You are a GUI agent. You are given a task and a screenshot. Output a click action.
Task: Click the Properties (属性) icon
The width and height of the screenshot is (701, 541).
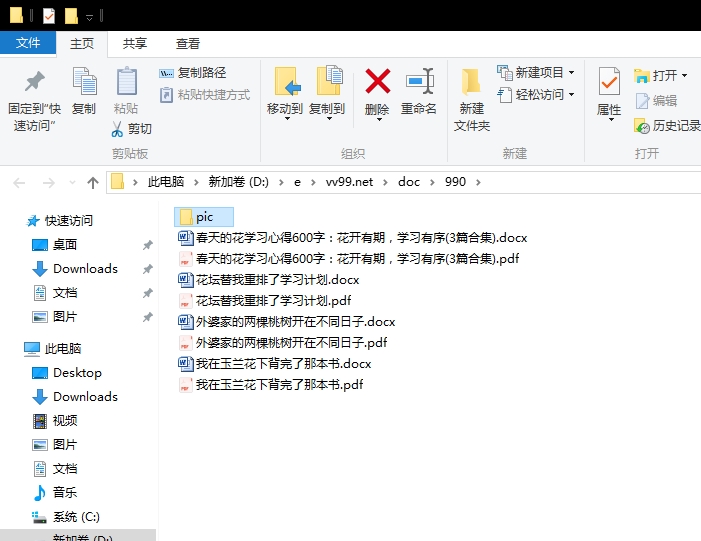pyautogui.click(x=609, y=81)
